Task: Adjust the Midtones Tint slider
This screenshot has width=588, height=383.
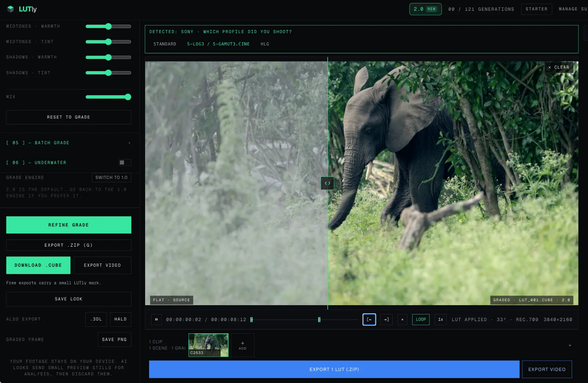Action: point(108,42)
